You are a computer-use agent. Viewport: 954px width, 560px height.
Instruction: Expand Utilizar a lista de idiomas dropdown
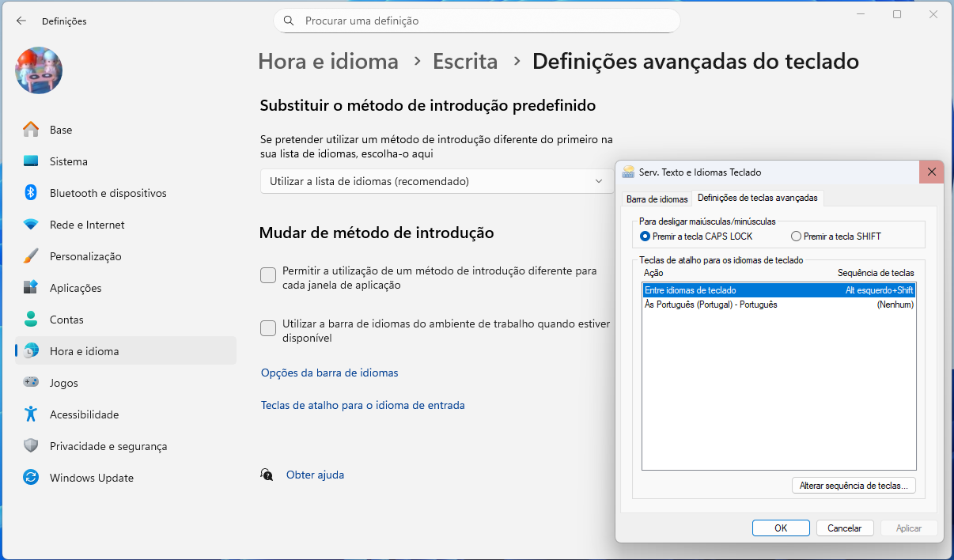point(437,181)
